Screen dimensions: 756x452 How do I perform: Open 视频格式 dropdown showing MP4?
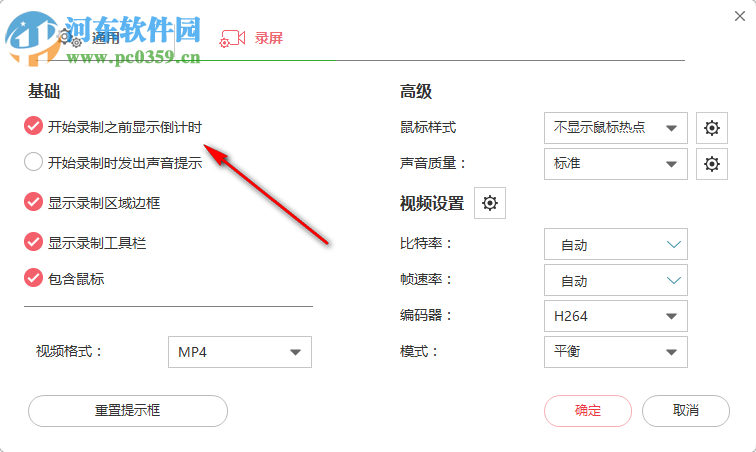[x=240, y=352]
